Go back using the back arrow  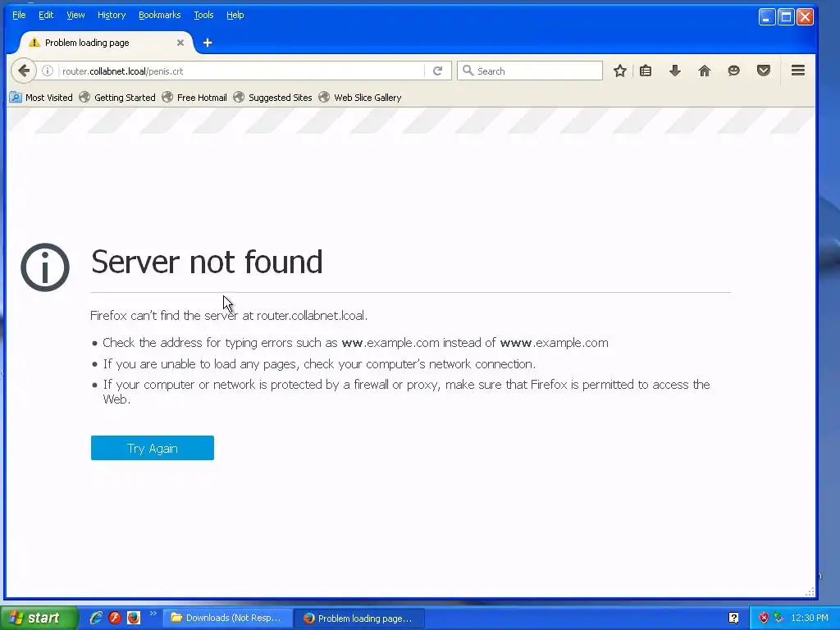point(24,71)
